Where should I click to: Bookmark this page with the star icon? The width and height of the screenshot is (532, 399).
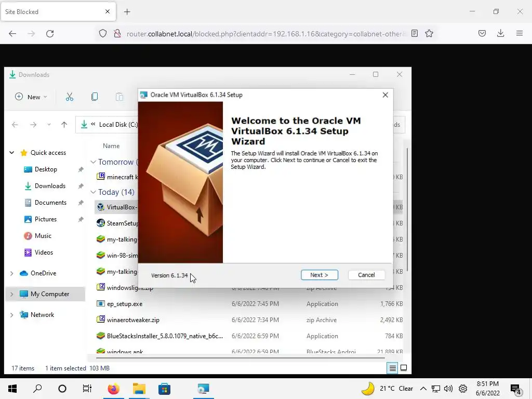pos(429,34)
